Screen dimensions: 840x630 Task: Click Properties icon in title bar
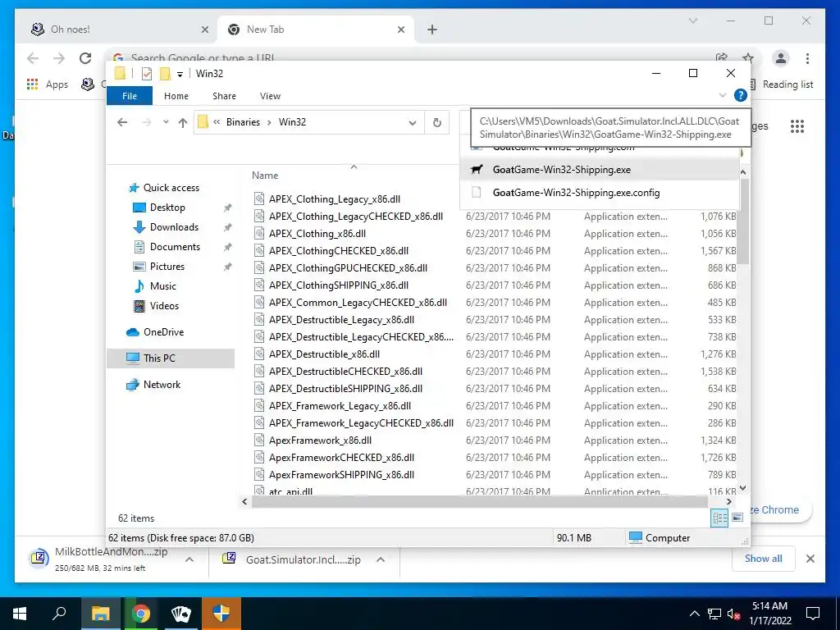[147, 74]
